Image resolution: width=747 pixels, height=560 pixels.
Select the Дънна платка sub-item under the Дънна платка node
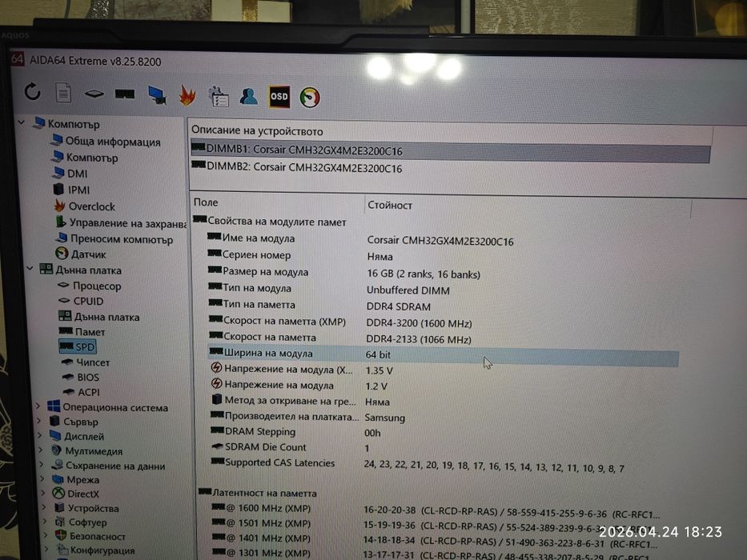[98, 317]
